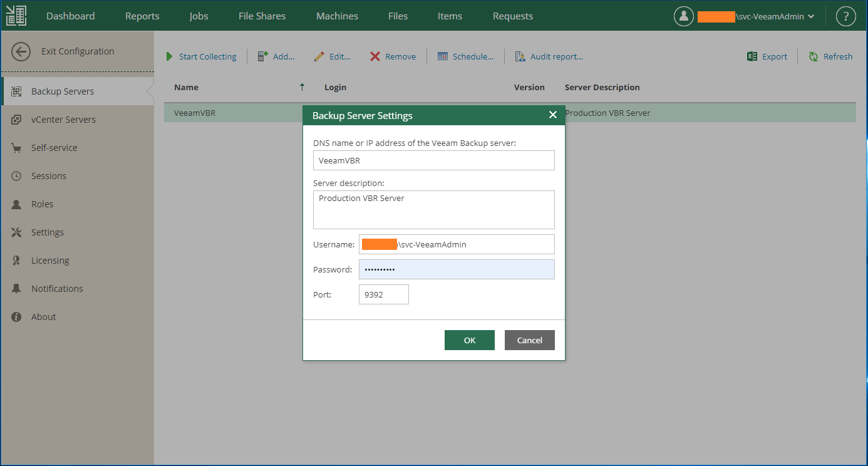This screenshot has width=868, height=466.
Task: Click the Excel Export icon
Action: point(752,56)
